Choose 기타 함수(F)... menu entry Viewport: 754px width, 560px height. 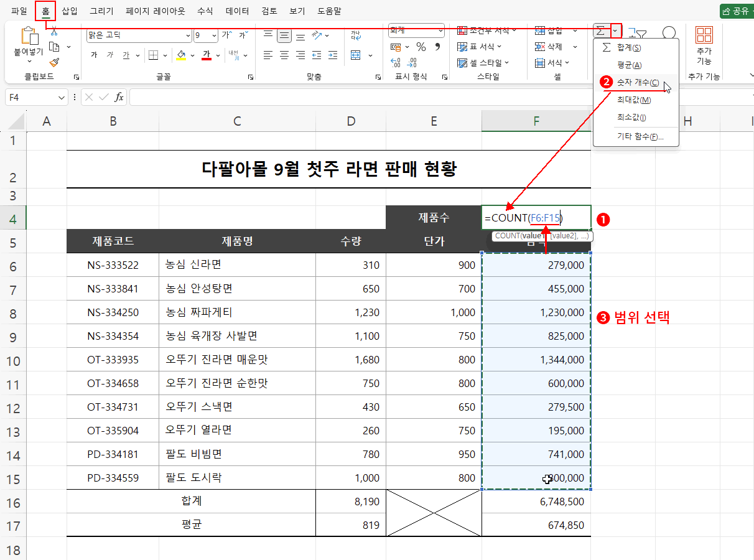[x=636, y=136]
